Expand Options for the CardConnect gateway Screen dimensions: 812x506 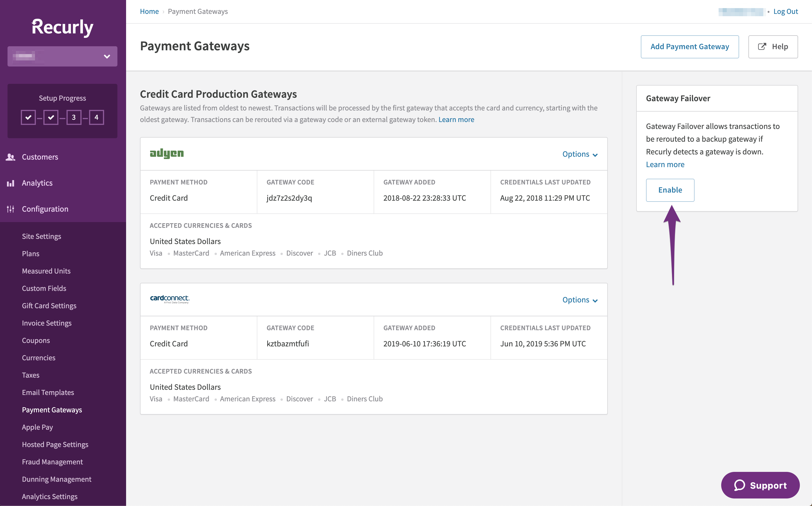[x=580, y=300]
